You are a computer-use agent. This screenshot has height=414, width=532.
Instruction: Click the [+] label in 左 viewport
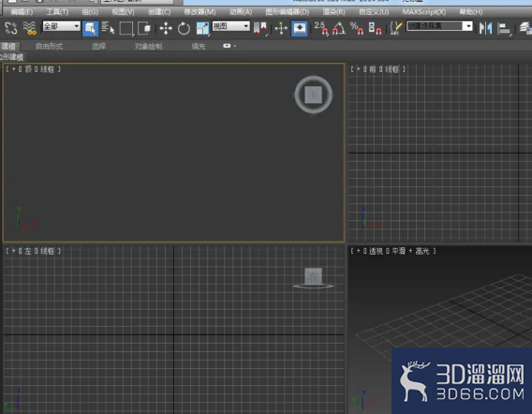tap(13, 251)
